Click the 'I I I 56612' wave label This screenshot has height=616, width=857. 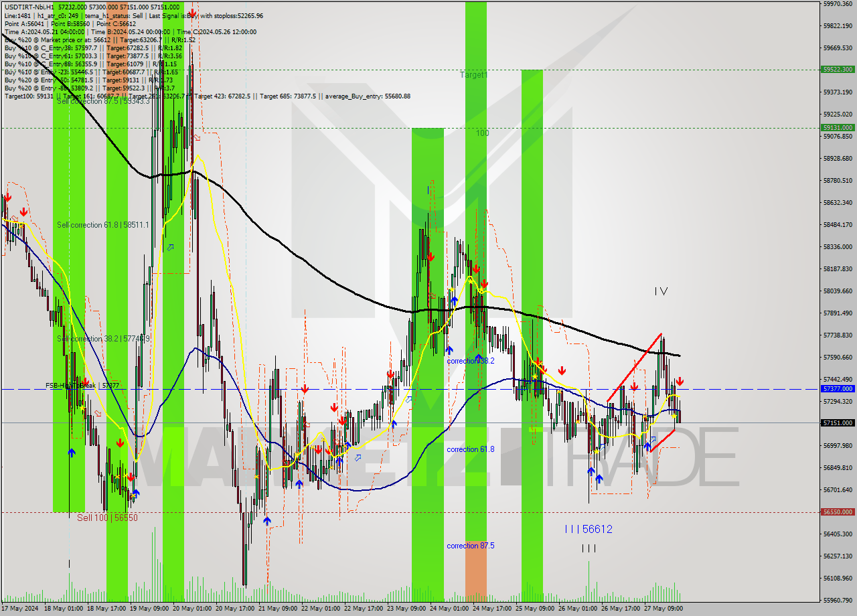point(589,529)
